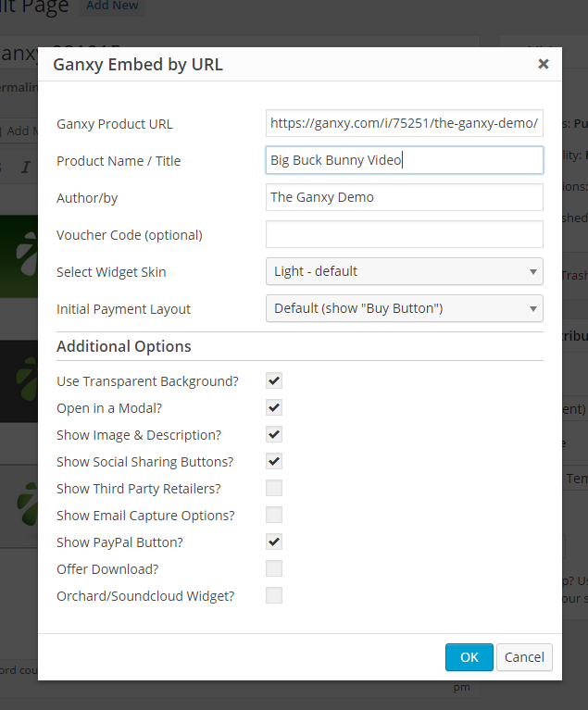Viewport: 588px width, 710px height.
Task: Click the Voucher Code input field
Action: (x=404, y=234)
